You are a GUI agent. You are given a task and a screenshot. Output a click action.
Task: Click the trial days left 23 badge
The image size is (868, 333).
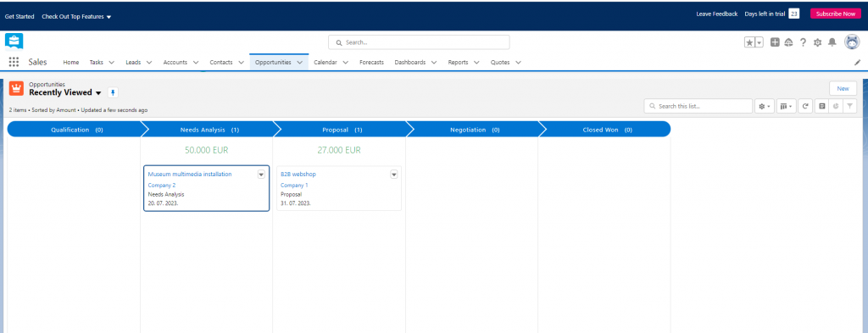tap(793, 14)
